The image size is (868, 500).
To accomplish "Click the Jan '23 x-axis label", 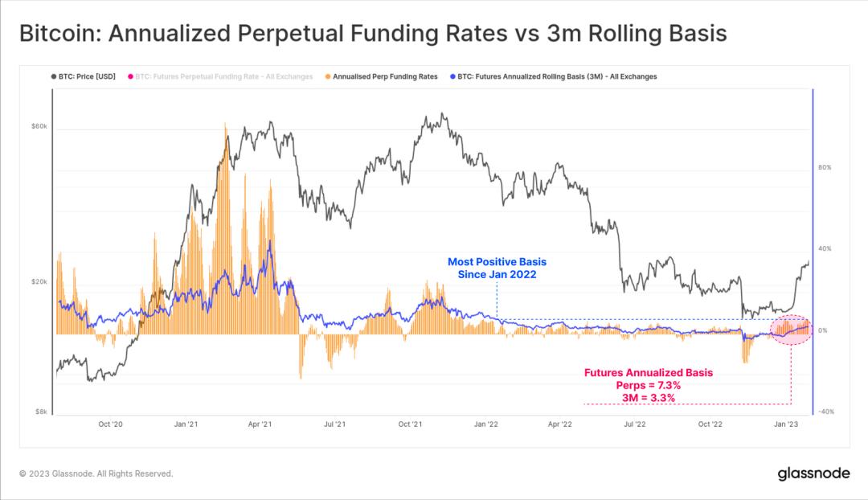I will point(785,423).
